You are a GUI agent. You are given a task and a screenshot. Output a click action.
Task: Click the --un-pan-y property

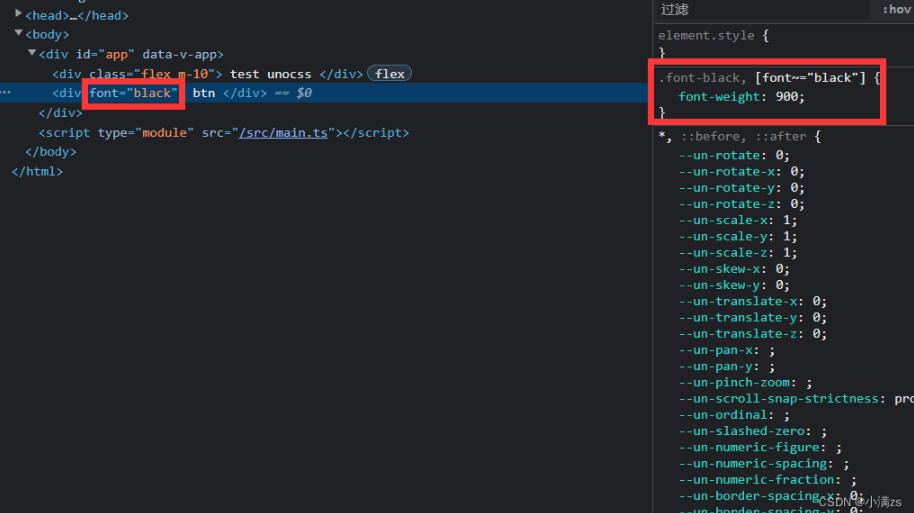point(715,367)
